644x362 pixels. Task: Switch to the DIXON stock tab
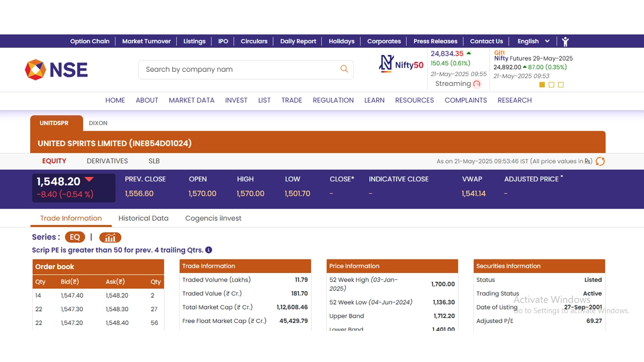point(98,123)
